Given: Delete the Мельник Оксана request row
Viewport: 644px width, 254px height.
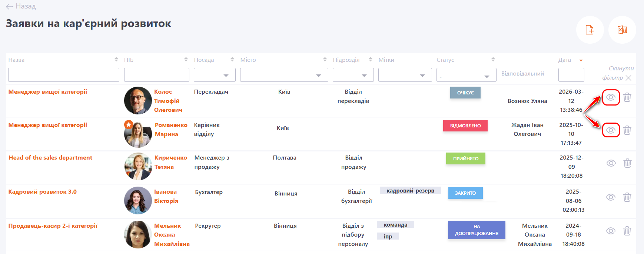Looking at the screenshot, I should [x=627, y=231].
